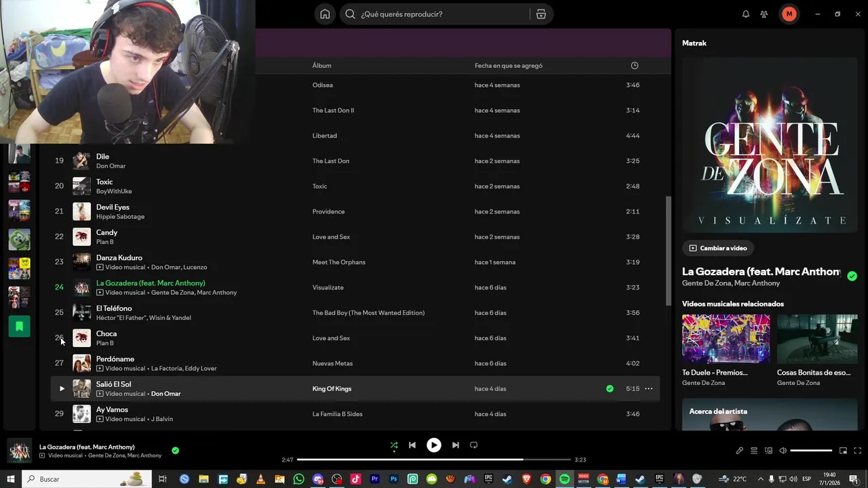Open Photoshop from the taskbar

pos(393,479)
